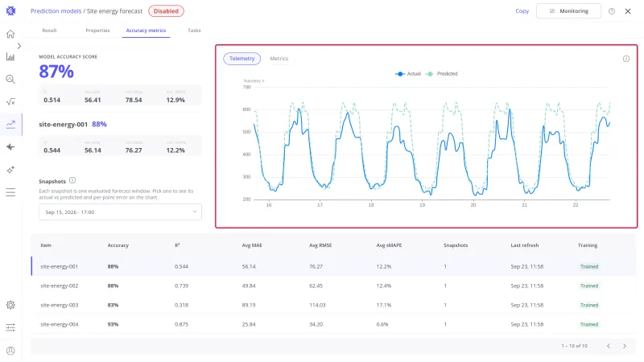This screenshot has height=362, width=644.
Task: Toggle the Predicted series legend
Action: point(442,74)
